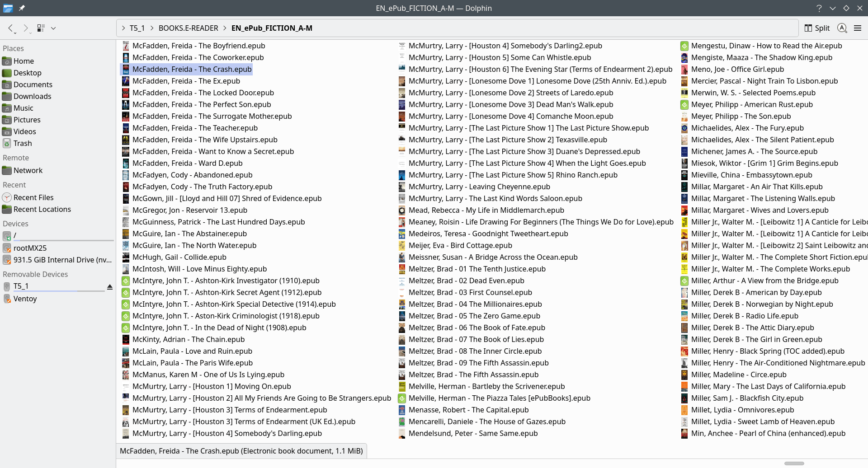Screen dimensions: 868x468
Task: Eject the T5_1 removable device
Action: pos(109,287)
